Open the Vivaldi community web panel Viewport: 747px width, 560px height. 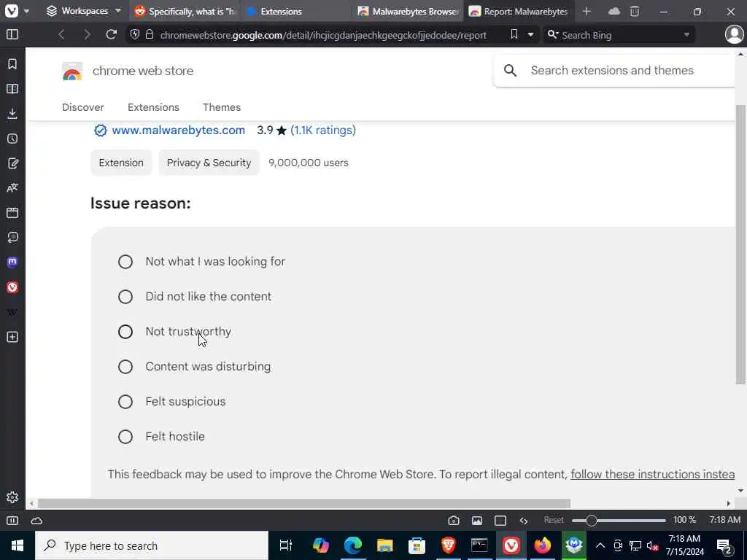12,287
